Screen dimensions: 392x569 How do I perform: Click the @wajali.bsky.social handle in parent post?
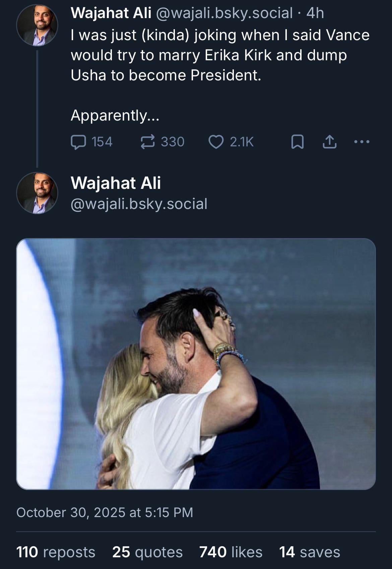click(224, 13)
